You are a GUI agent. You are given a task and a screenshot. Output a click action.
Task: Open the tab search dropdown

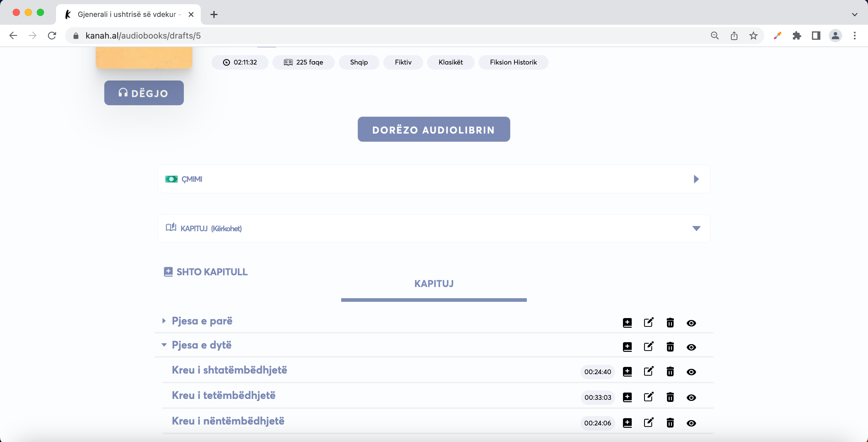(854, 14)
